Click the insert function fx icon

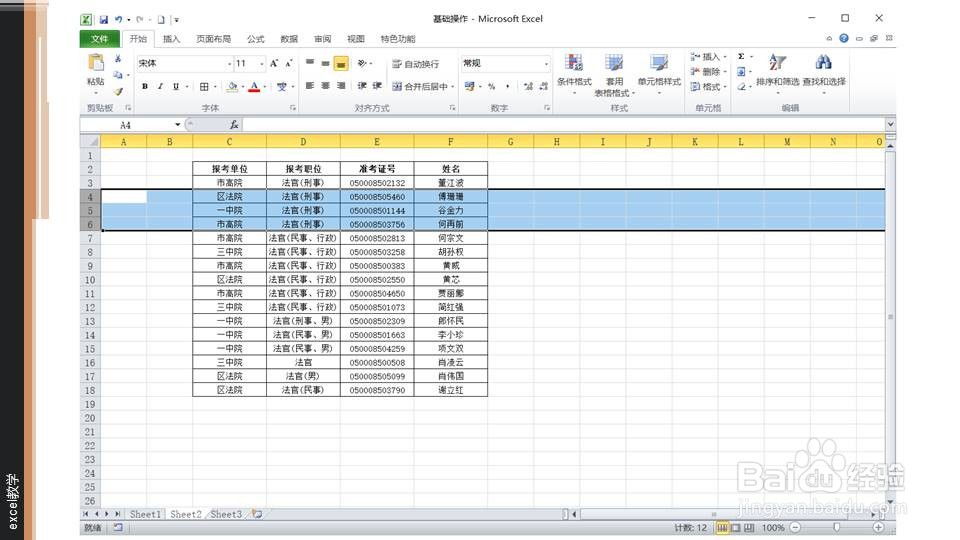(x=234, y=125)
